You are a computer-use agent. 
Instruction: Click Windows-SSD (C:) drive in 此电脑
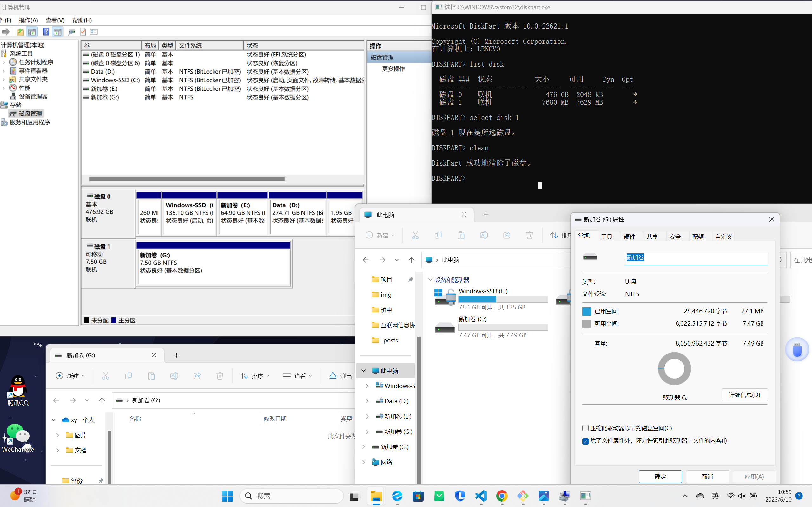click(491, 299)
